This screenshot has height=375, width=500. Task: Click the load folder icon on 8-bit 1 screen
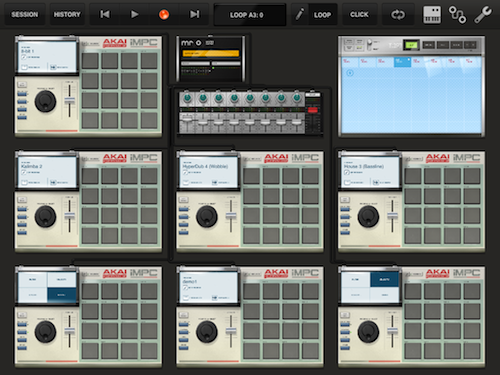click(x=24, y=67)
